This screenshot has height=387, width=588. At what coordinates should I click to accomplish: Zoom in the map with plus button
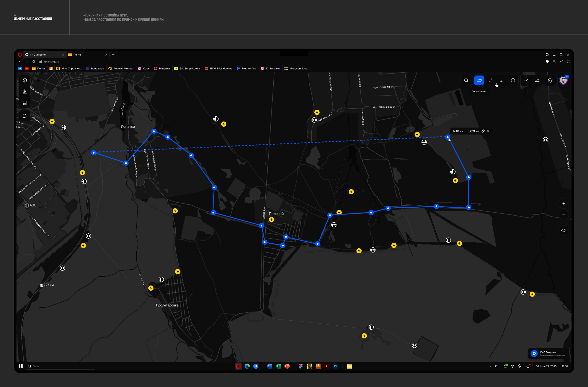pyautogui.click(x=563, y=203)
